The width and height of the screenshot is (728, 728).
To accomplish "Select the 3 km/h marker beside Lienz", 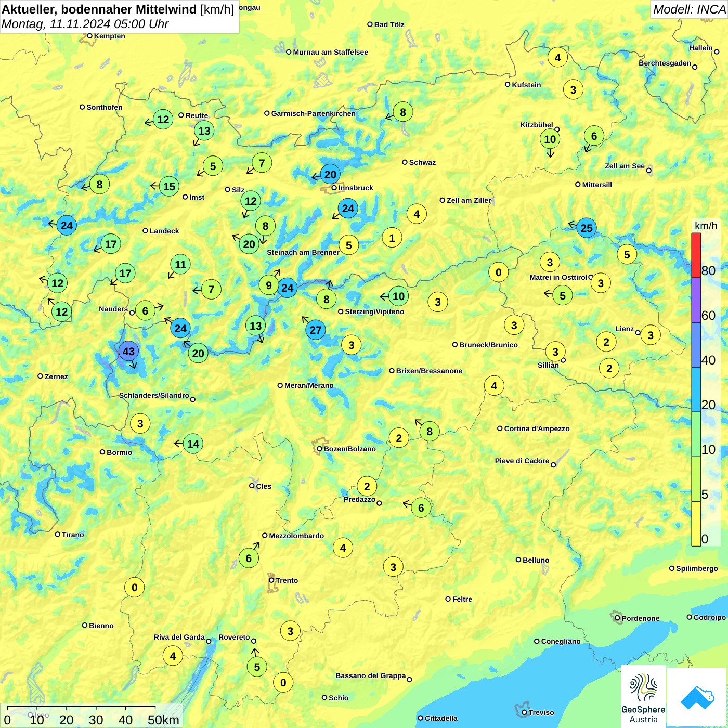I will pos(651,335).
